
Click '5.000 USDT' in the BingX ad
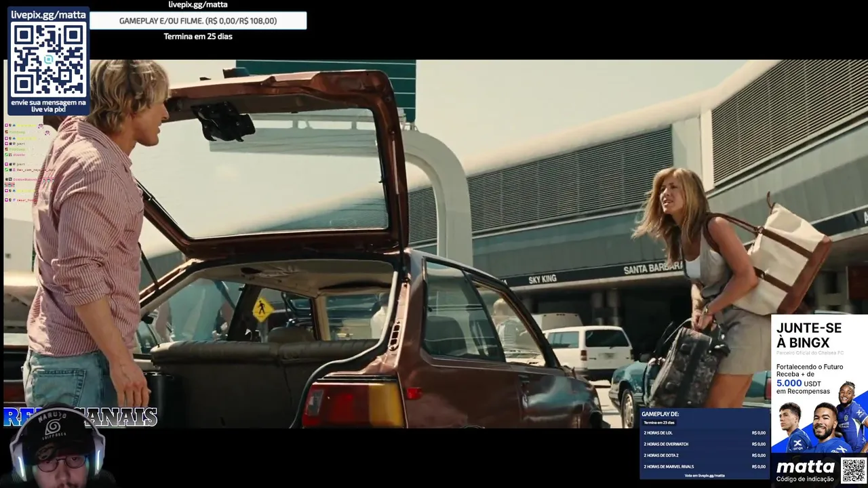point(797,383)
